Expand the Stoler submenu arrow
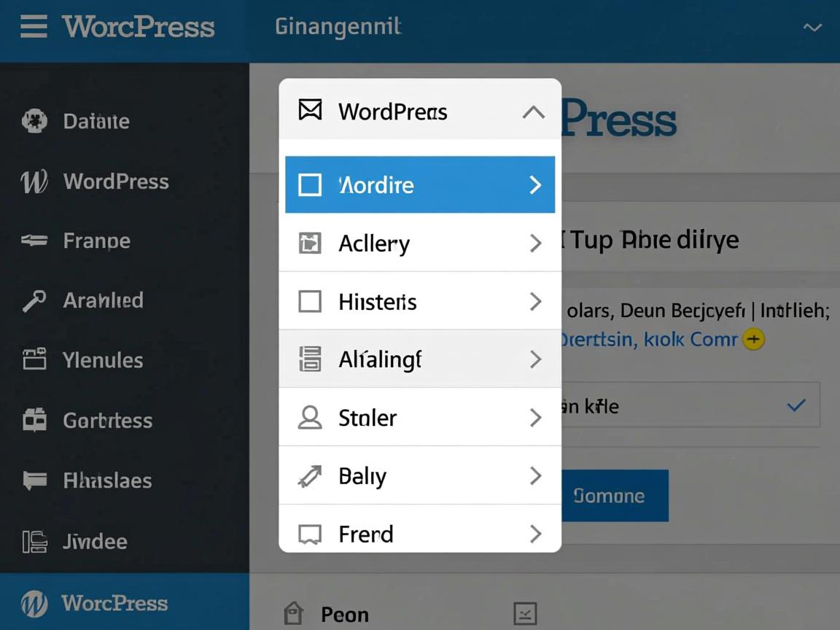840x630 pixels. coord(537,418)
